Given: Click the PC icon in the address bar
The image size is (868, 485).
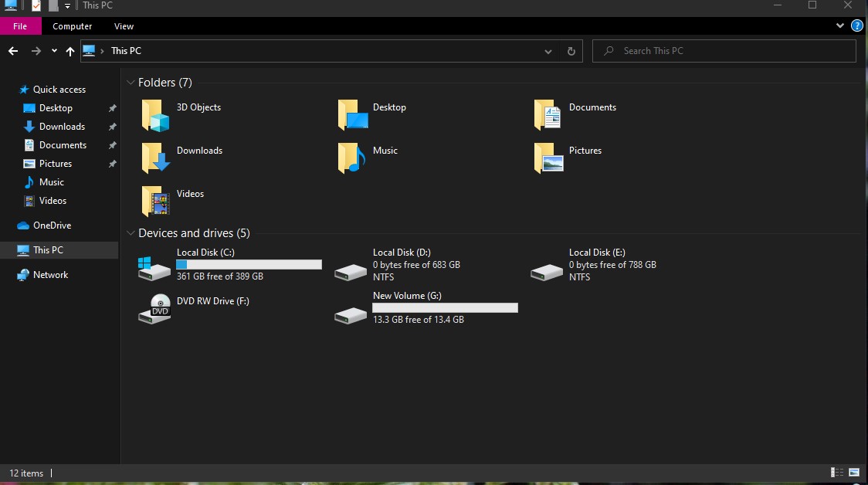Looking at the screenshot, I should point(89,51).
